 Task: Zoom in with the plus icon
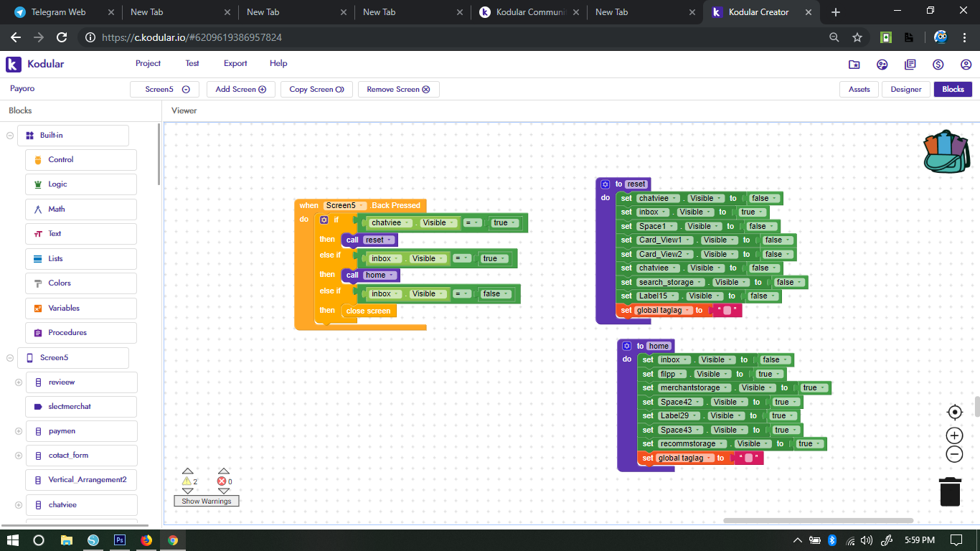click(x=954, y=435)
